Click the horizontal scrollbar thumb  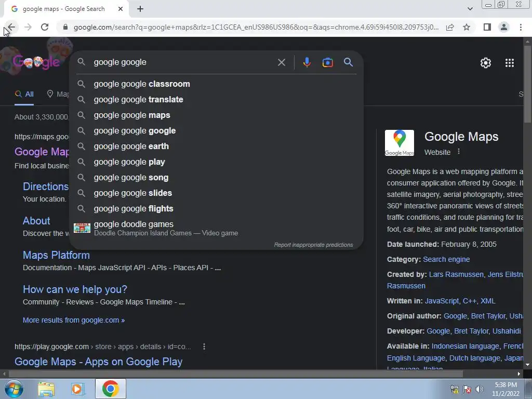(x=236, y=374)
